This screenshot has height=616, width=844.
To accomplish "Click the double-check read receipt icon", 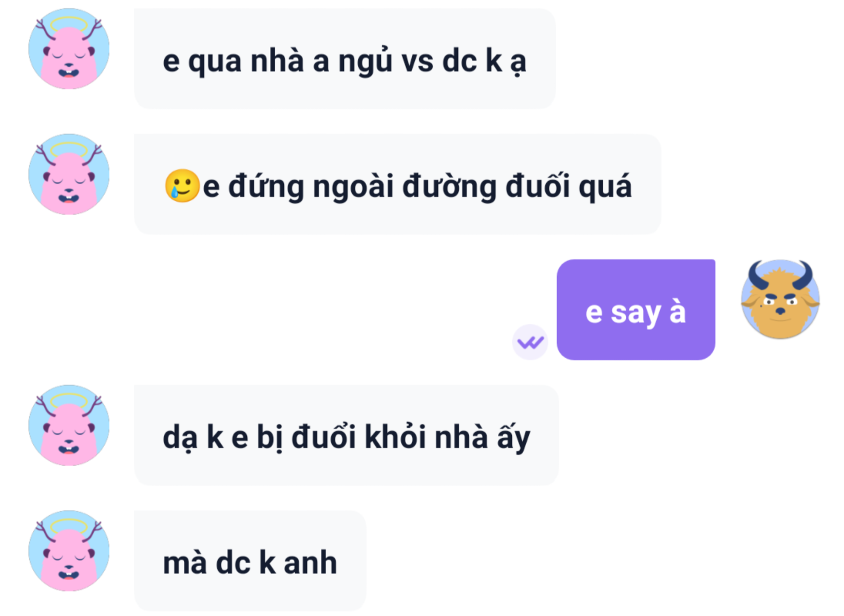I will (x=530, y=342).
